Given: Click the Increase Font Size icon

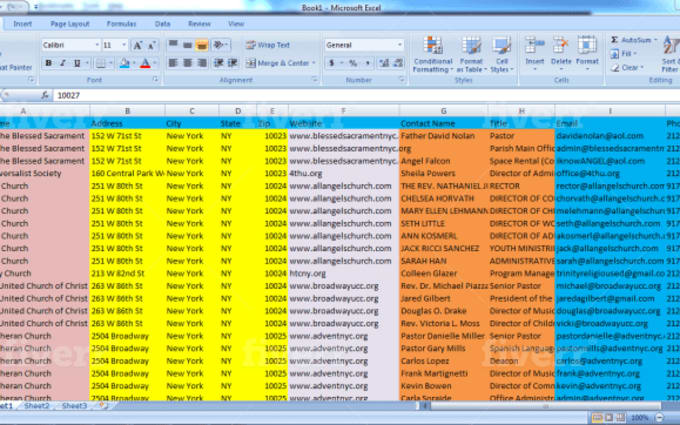Looking at the screenshot, I should (x=137, y=45).
